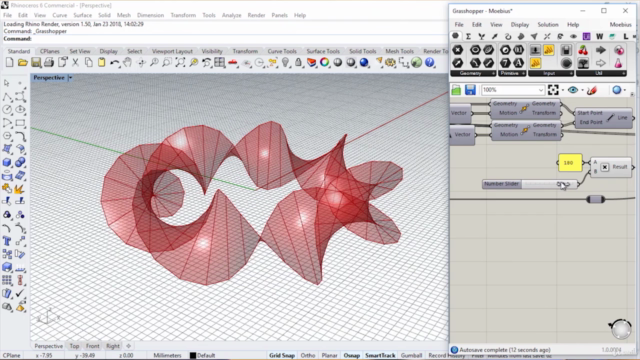Click the blue render sphere icon
The width and height of the screenshot is (640, 360).
click(x=364, y=62)
